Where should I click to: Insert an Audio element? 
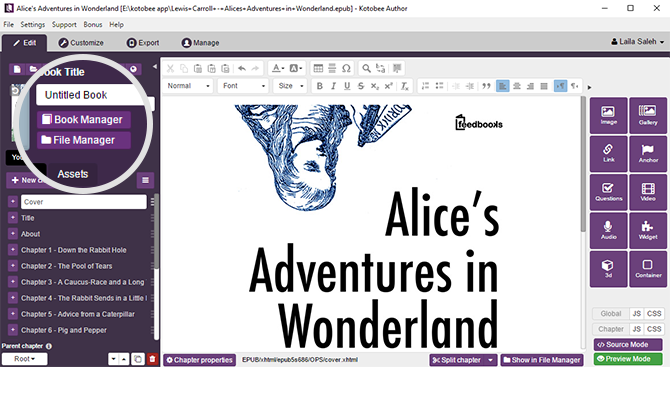pos(608,230)
